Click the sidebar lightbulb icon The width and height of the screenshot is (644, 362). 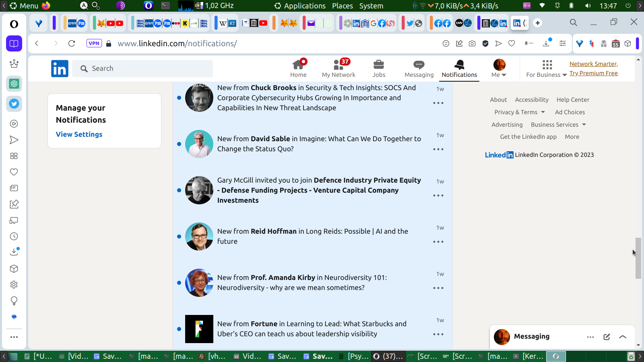click(14, 301)
